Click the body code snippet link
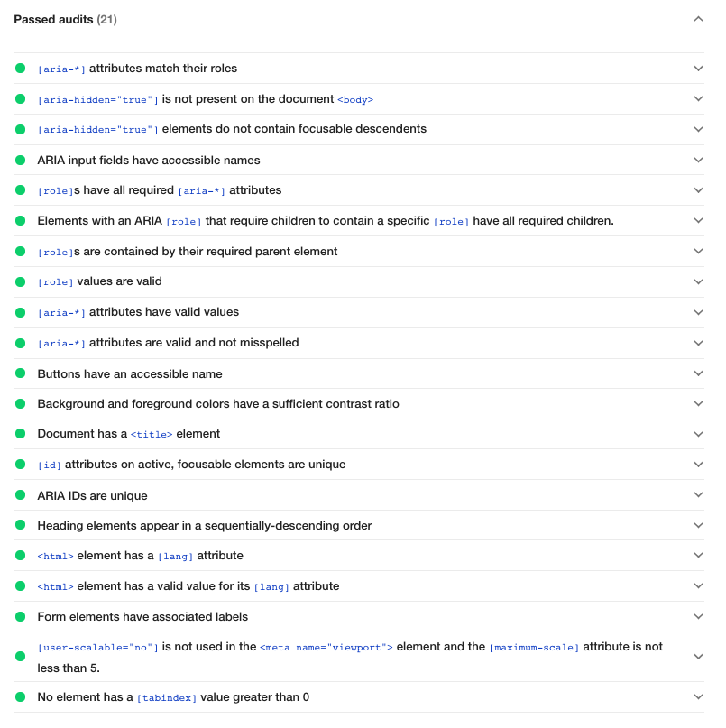This screenshot has width=726, height=728. [x=355, y=99]
